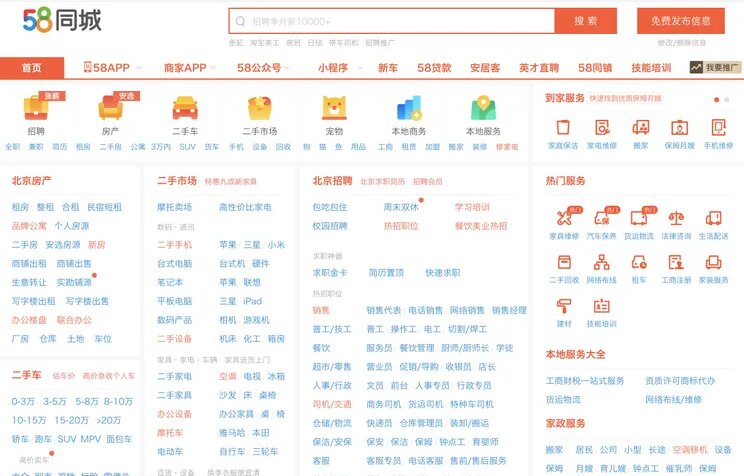
Task: Open the 工商财税一站式服务 link
Action: tap(585, 381)
